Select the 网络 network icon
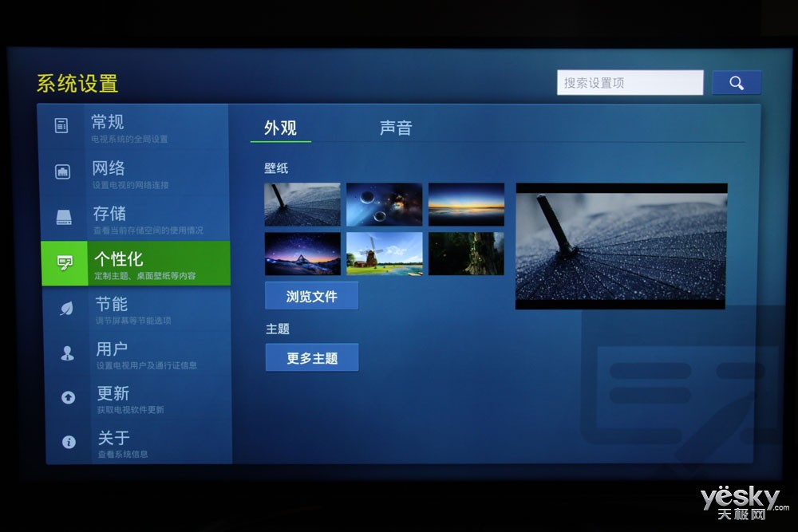This screenshot has width=798, height=532. (x=62, y=171)
